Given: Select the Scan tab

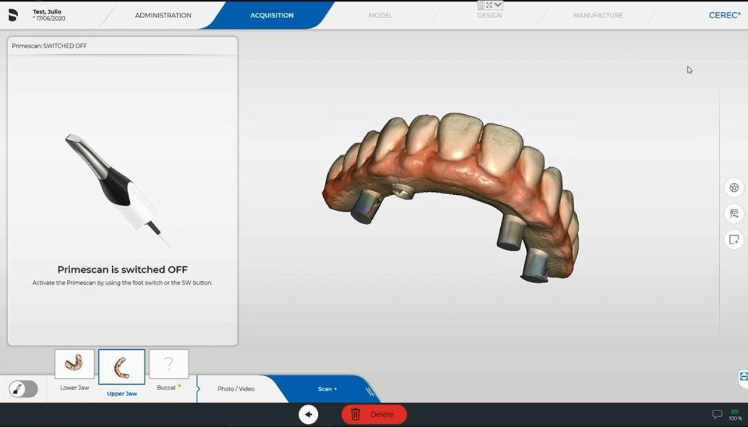Looking at the screenshot, I should pyautogui.click(x=327, y=389).
